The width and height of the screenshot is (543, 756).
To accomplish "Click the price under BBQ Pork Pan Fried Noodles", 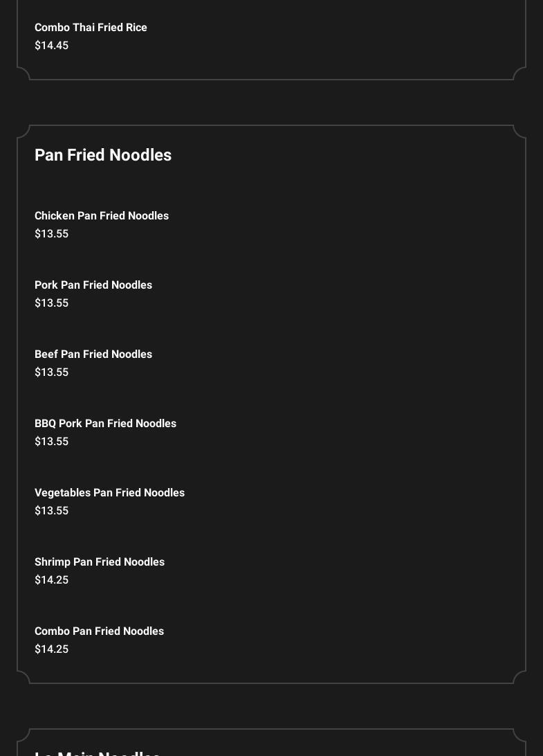I will (51, 442).
